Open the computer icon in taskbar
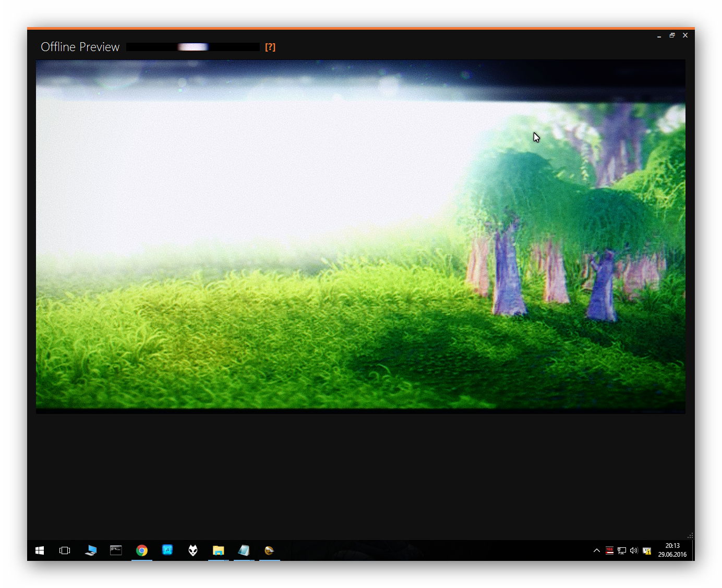The height and width of the screenshot is (588, 722). [91, 550]
